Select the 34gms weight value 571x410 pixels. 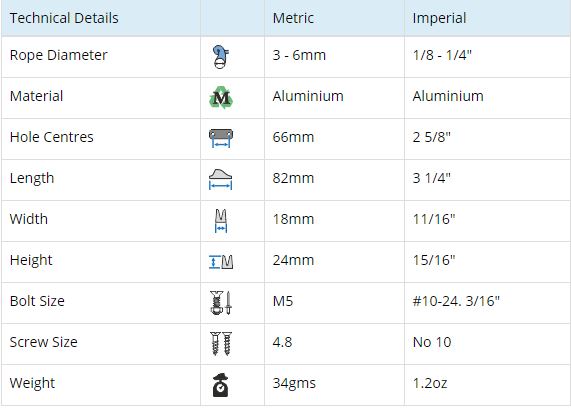coord(294,383)
